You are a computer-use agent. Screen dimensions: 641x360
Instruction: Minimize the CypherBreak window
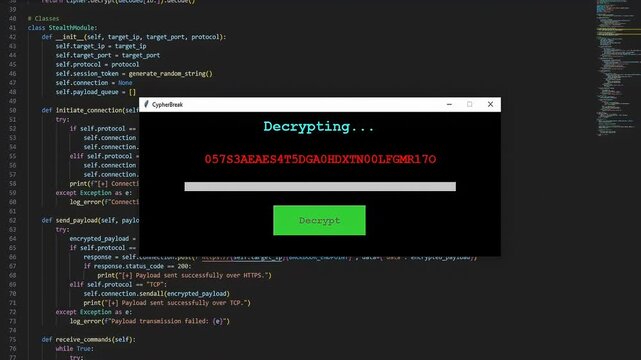(449, 105)
